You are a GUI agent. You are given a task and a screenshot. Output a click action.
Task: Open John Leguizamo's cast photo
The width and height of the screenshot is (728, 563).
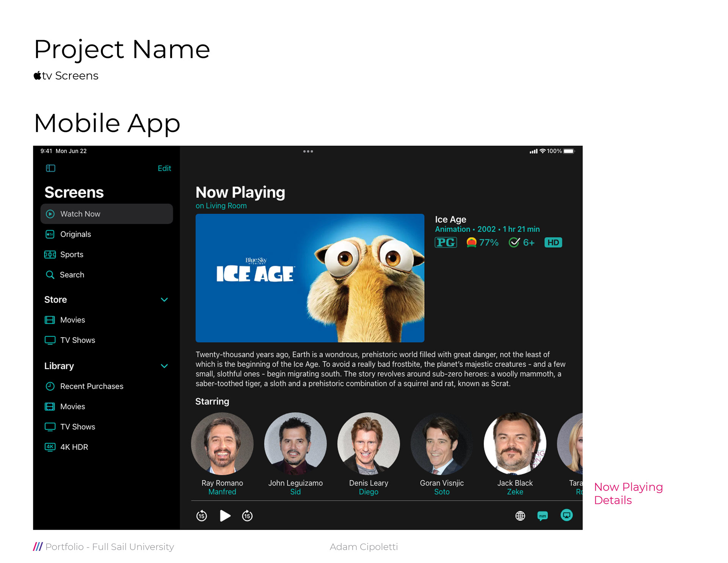295,443
